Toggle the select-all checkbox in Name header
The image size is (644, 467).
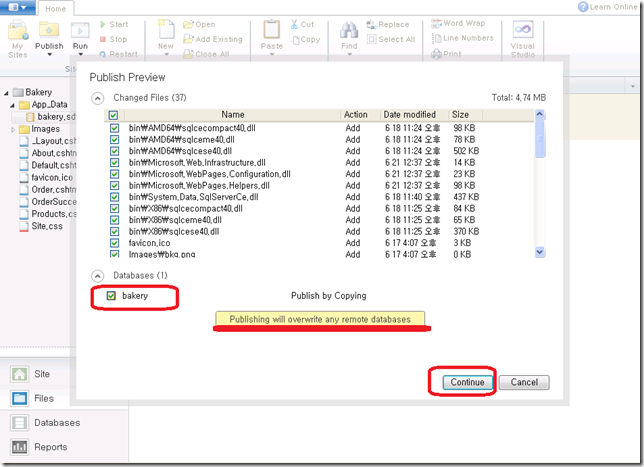[113, 115]
